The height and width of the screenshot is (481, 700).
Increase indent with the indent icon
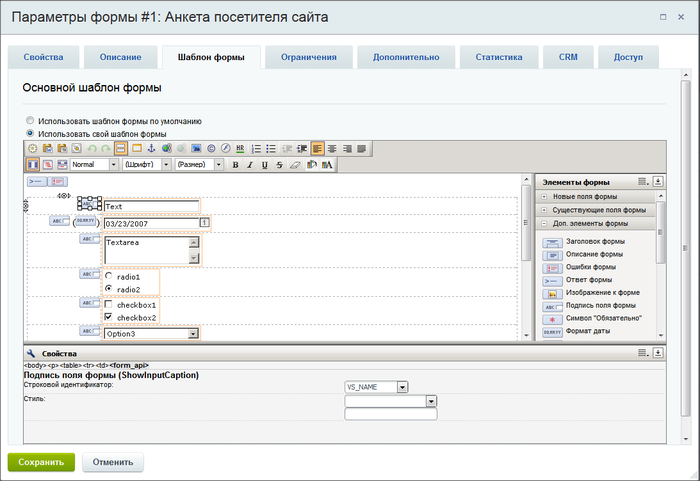tap(302, 149)
